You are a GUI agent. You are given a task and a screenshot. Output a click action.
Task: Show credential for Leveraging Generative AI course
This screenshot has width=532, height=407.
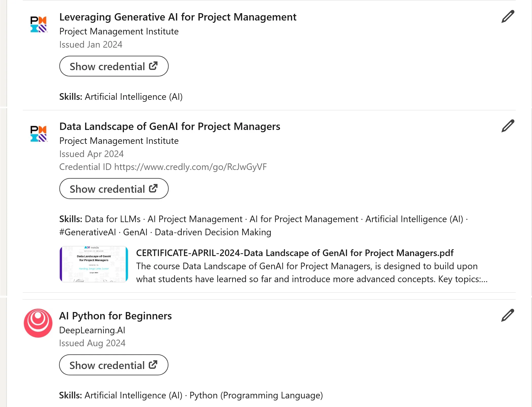point(114,66)
